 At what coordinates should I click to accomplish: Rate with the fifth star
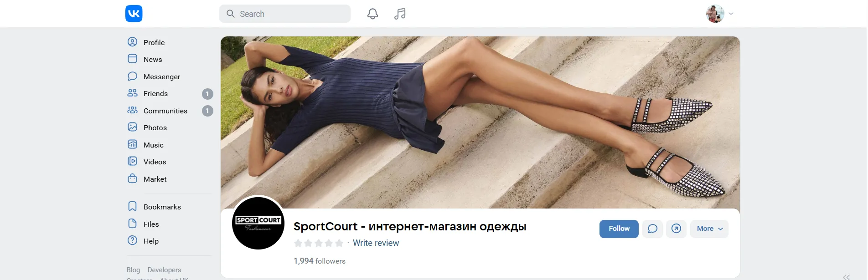pos(339,243)
